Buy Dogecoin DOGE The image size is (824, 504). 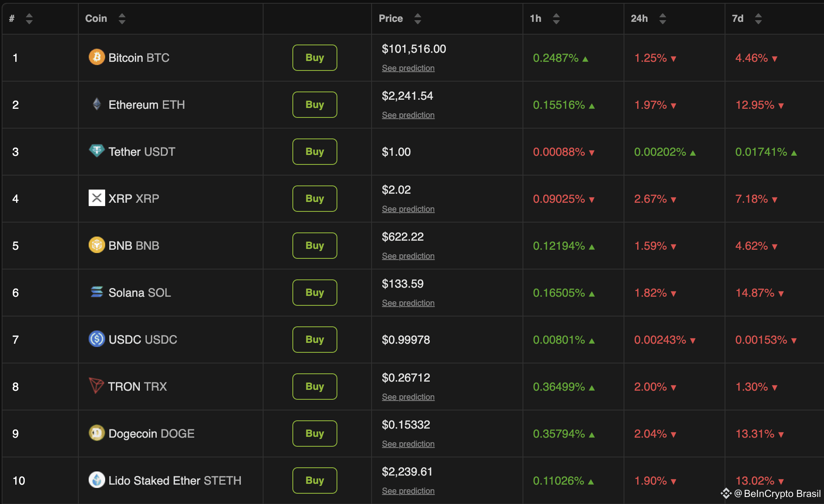tap(315, 434)
